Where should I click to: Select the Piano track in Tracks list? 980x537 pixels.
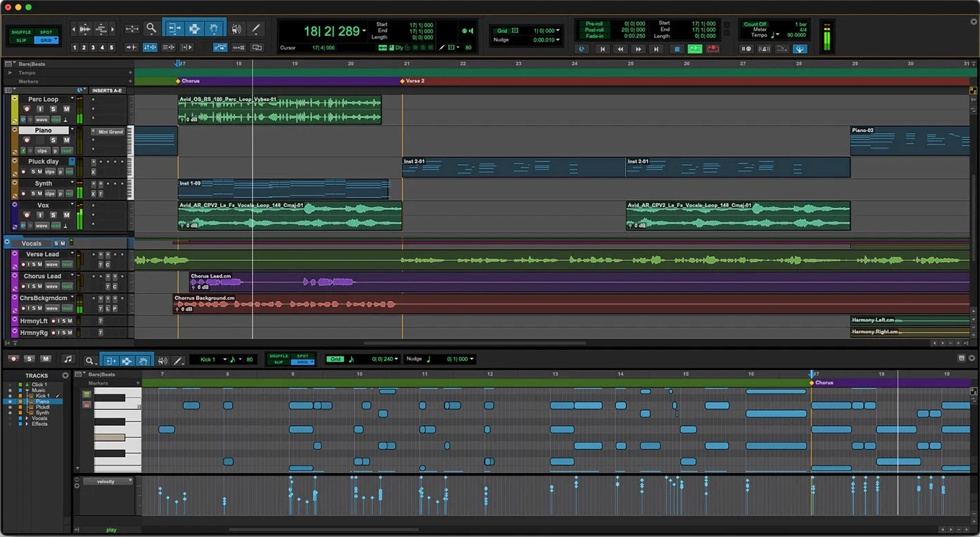click(42, 402)
